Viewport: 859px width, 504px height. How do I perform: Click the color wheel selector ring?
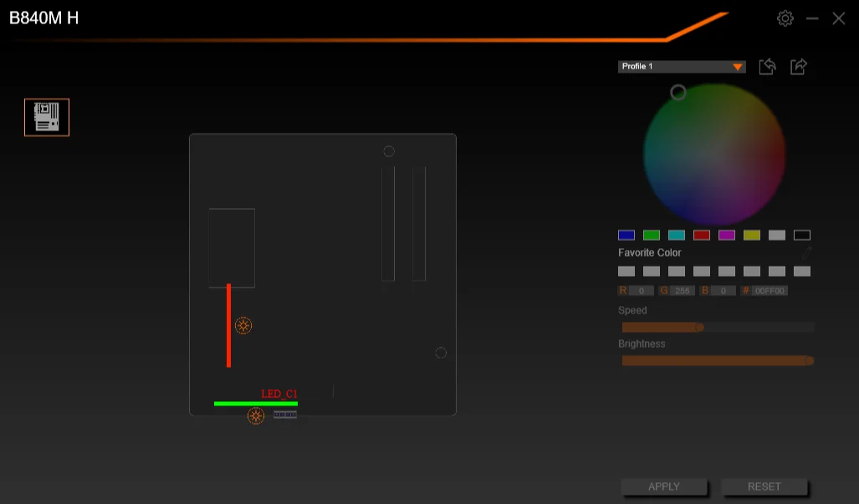[678, 92]
